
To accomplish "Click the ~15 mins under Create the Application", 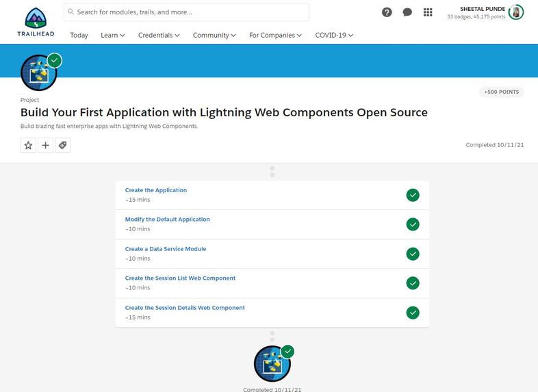I will coord(138,200).
